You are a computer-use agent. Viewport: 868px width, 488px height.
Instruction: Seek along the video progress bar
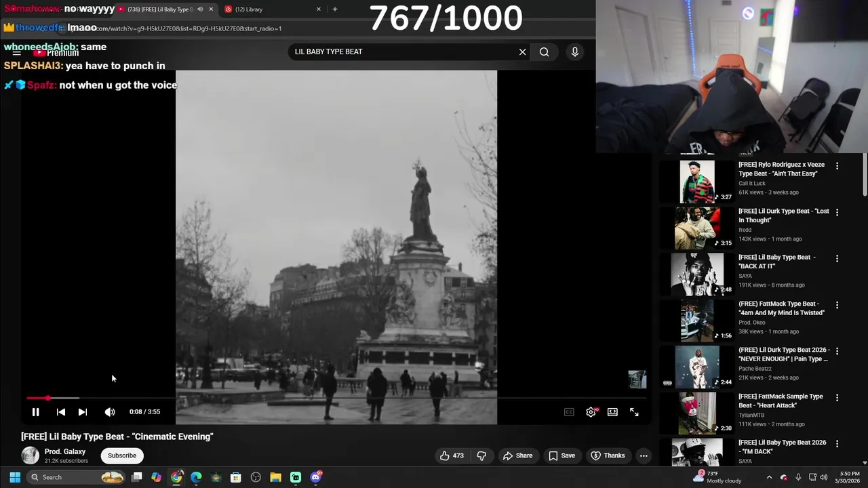coord(336,398)
